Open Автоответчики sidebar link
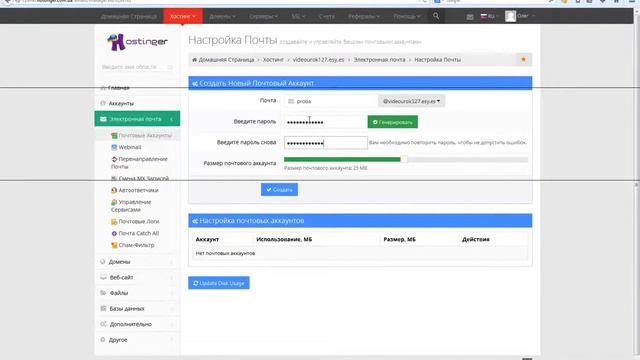640x360 pixels. [138, 190]
